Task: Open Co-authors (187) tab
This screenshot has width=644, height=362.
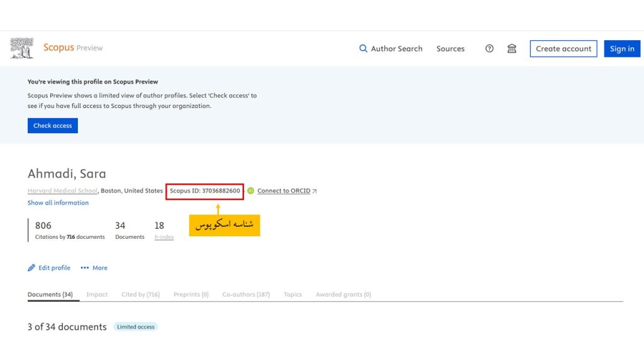Action: (246, 294)
